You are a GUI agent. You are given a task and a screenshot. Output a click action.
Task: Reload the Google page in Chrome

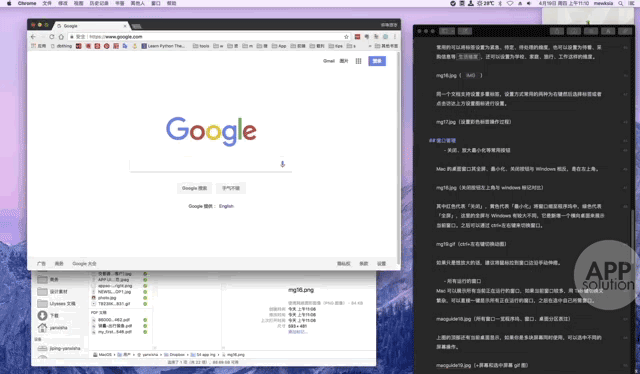(52, 37)
